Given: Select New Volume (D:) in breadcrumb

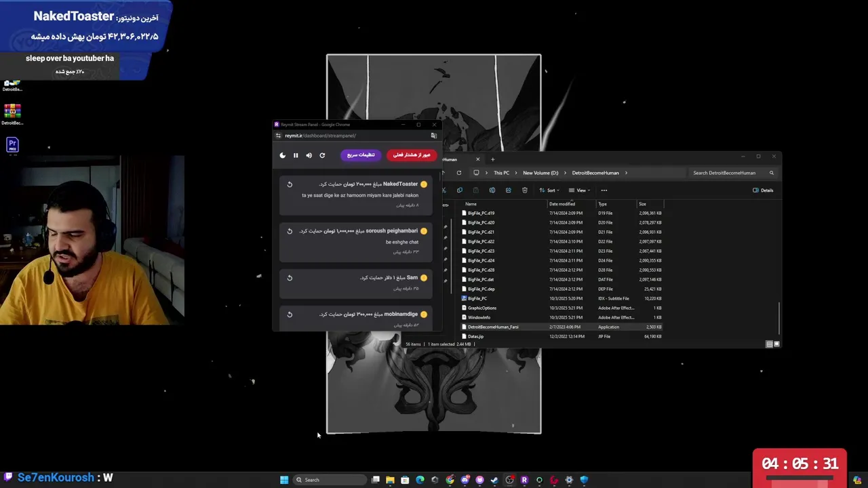Looking at the screenshot, I should [540, 173].
